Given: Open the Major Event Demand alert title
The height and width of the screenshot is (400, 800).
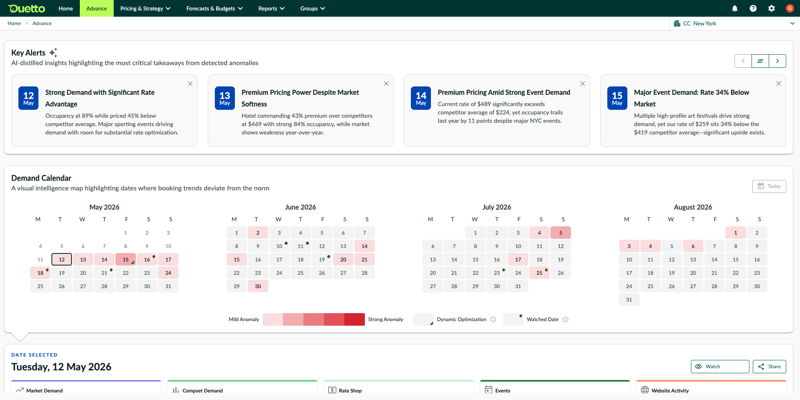Looking at the screenshot, I should click(x=691, y=98).
